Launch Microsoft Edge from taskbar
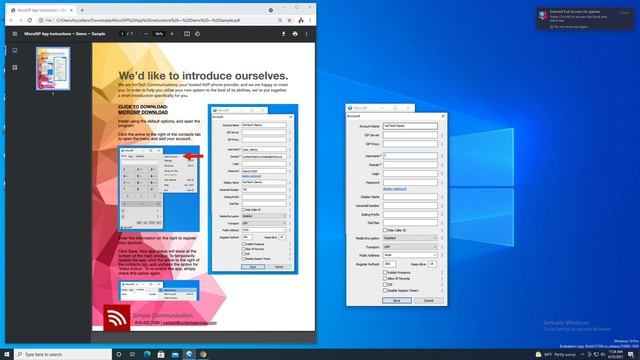The height and width of the screenshot is (360, 640). click(x=147, y=354)
